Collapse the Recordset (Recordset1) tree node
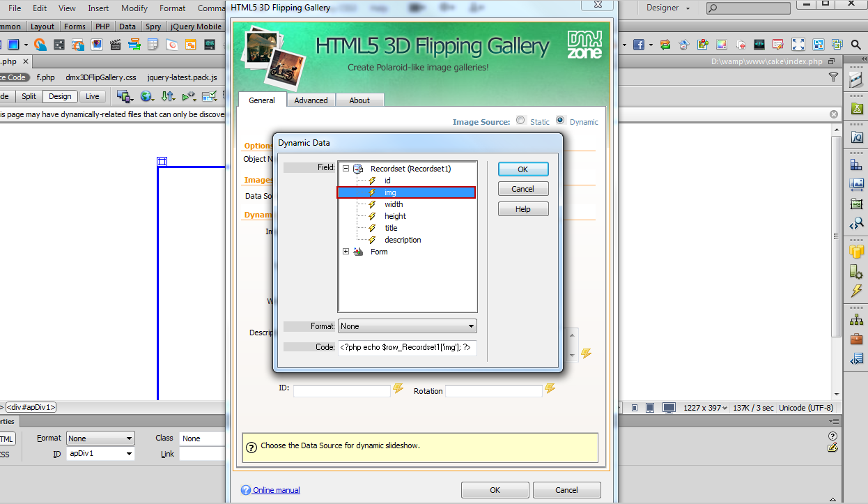The image size is (868, 504). click(x=346, y=168)
